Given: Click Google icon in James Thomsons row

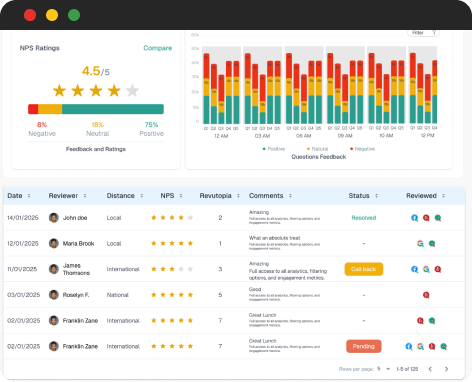Looking at the screenshot, I should click(x=426, y=269).
